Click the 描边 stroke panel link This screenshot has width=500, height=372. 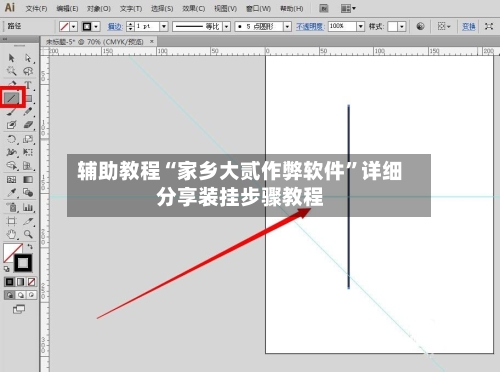115,26
